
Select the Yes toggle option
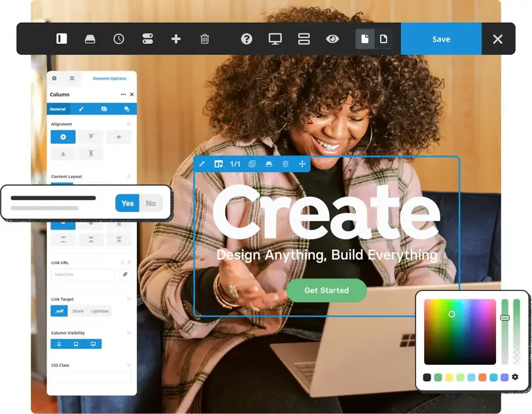click(128, 203)
